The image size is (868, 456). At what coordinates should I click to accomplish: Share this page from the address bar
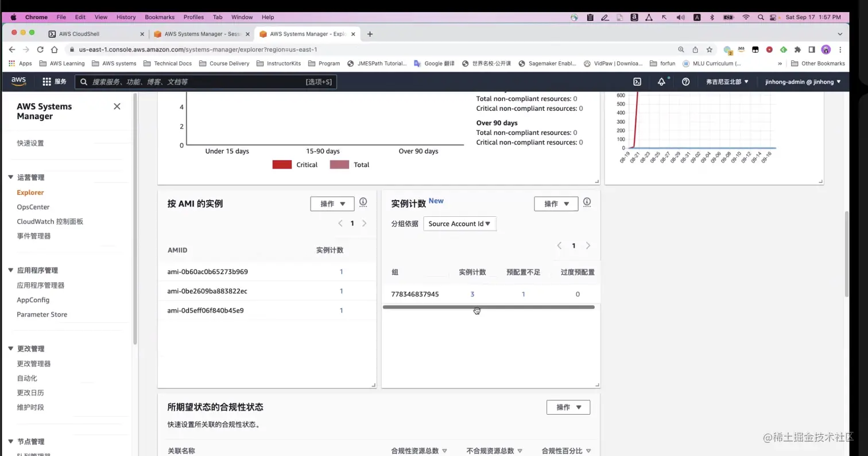coord(695,50)
